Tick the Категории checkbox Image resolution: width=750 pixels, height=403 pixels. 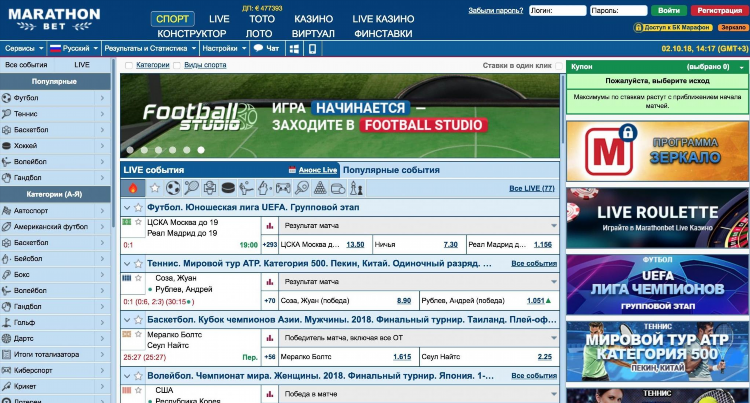pos(129,65)
